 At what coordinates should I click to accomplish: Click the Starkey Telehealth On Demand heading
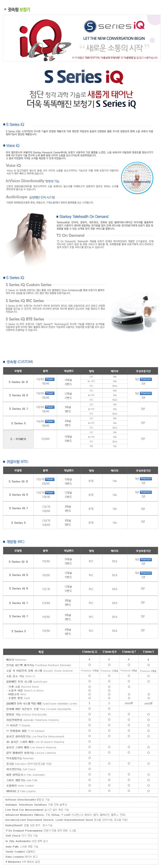(84, 217)
